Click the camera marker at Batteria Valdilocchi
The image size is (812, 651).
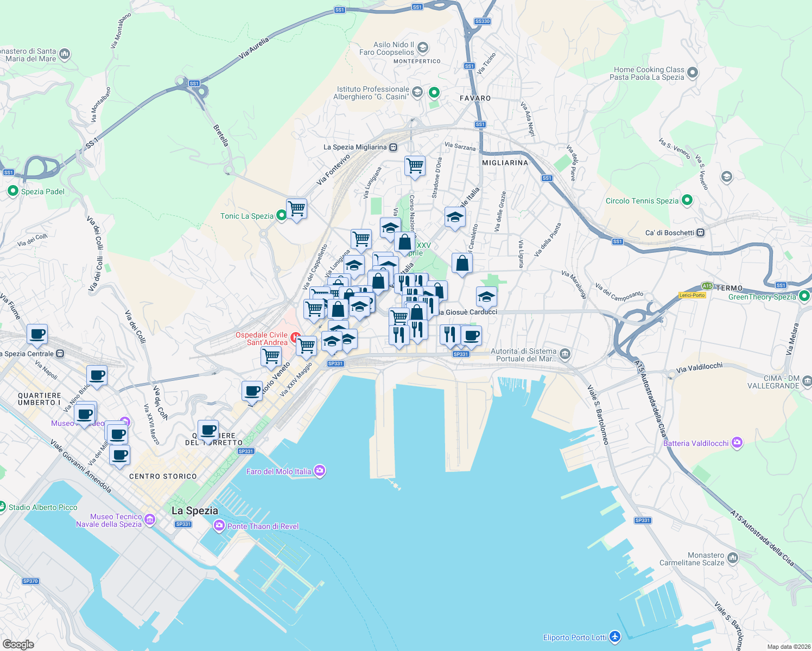click(737, 443)
